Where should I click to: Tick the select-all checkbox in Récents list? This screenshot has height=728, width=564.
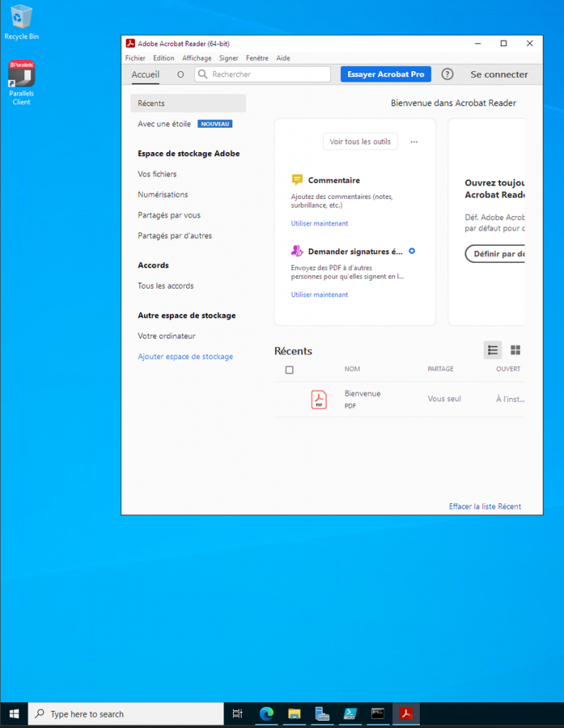point(289,370)
